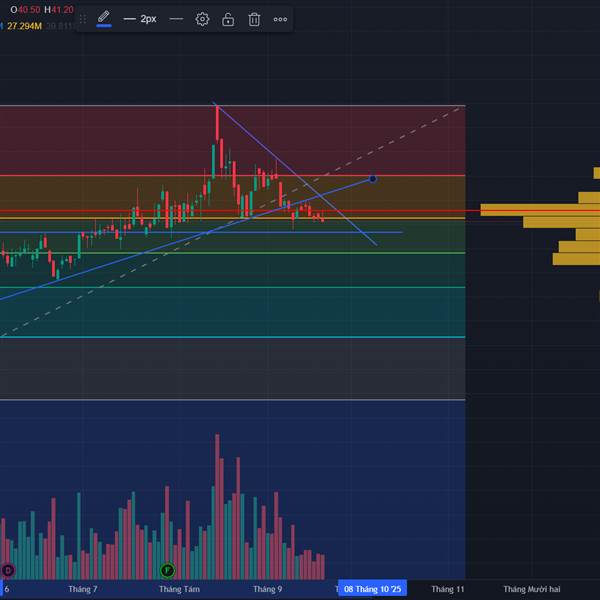This screenshot has height=600, width=600.
Task: Click the 08 Tháng 10 '25 date label
Action: tap(372, 589)
